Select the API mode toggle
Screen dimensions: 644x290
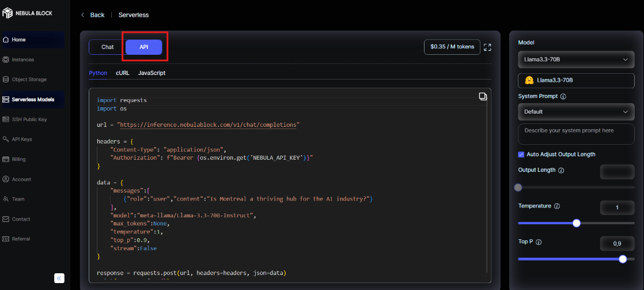pyautogui.click(x=144, y=47)
